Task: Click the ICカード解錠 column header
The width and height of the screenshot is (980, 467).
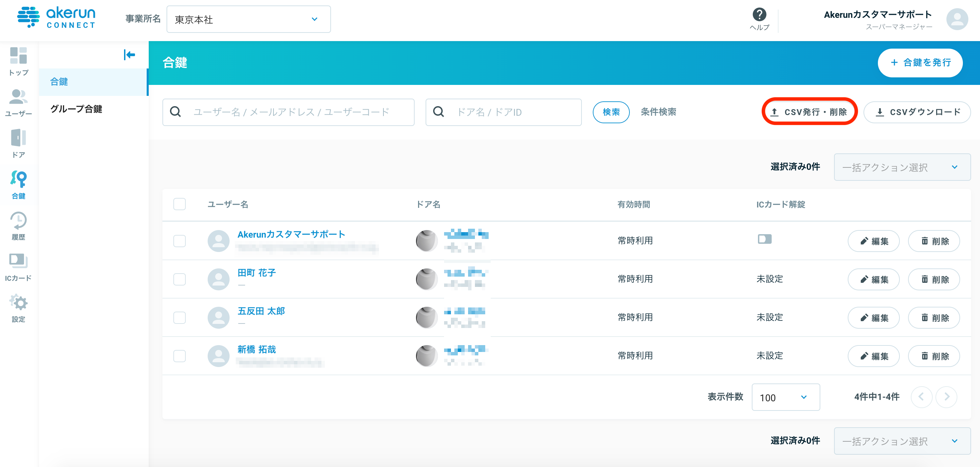Action: coord(781,204)
